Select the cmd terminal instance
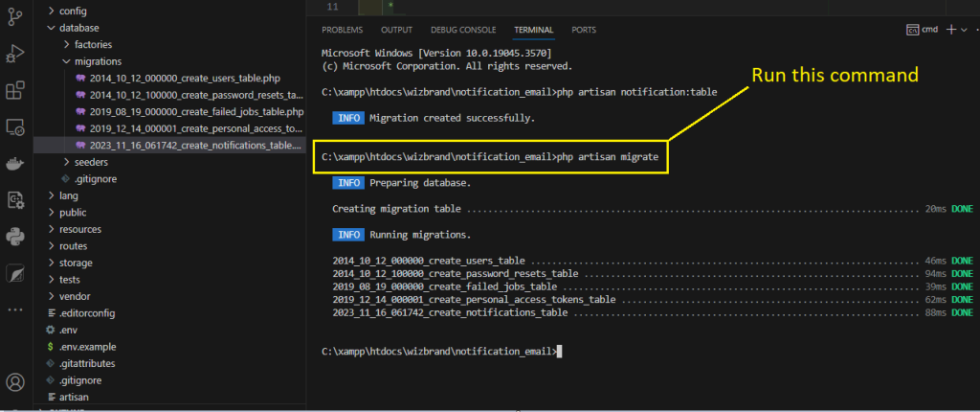 923,30
